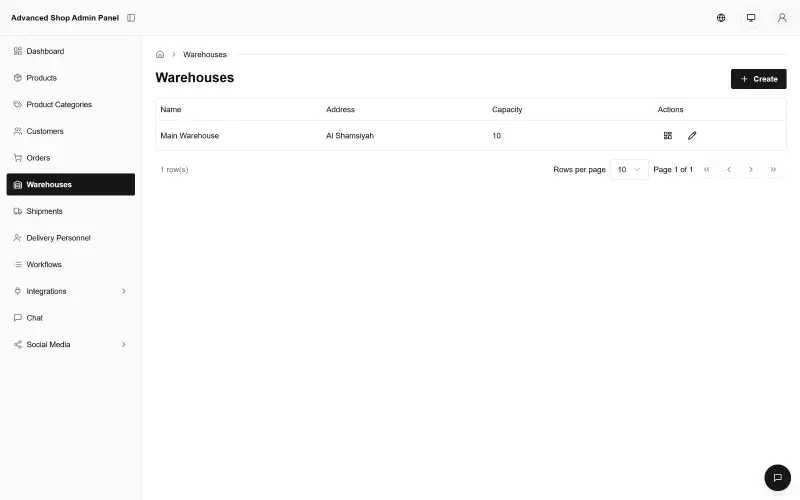Open the user profile menu
The height and width of the screenshot is (500, 800).
[782, 18]
